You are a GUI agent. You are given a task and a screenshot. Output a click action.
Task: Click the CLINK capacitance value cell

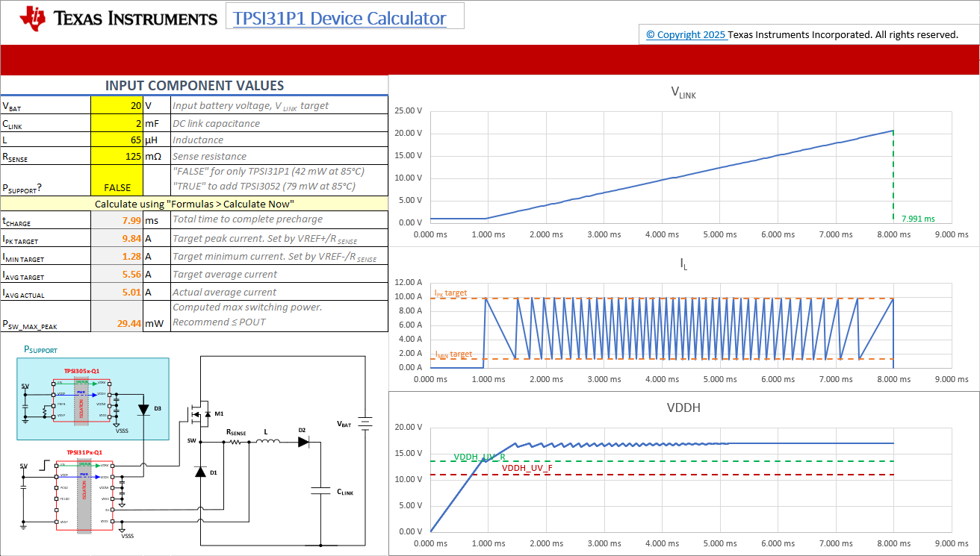pyautogui.click(x=117, y=122)
